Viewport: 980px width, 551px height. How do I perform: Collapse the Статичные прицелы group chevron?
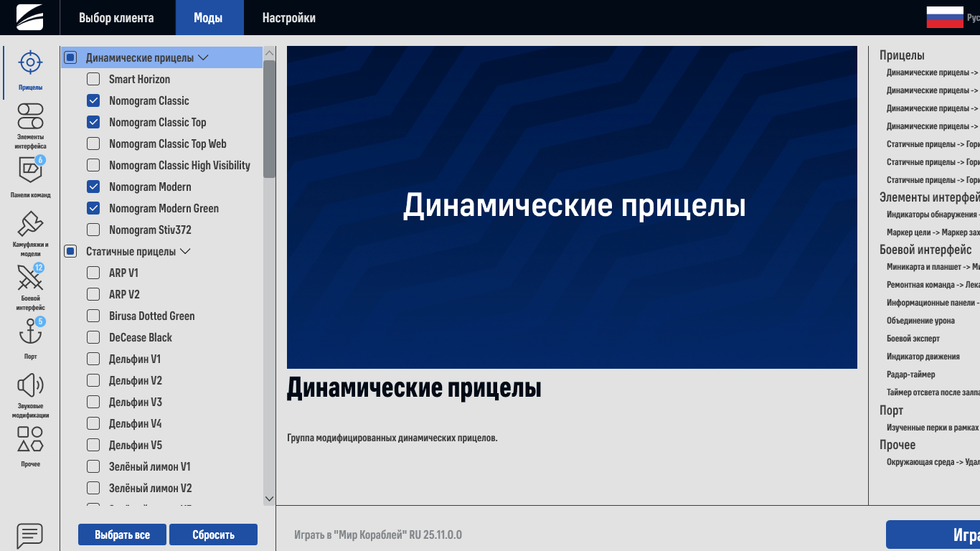click(x=185, y=251)
